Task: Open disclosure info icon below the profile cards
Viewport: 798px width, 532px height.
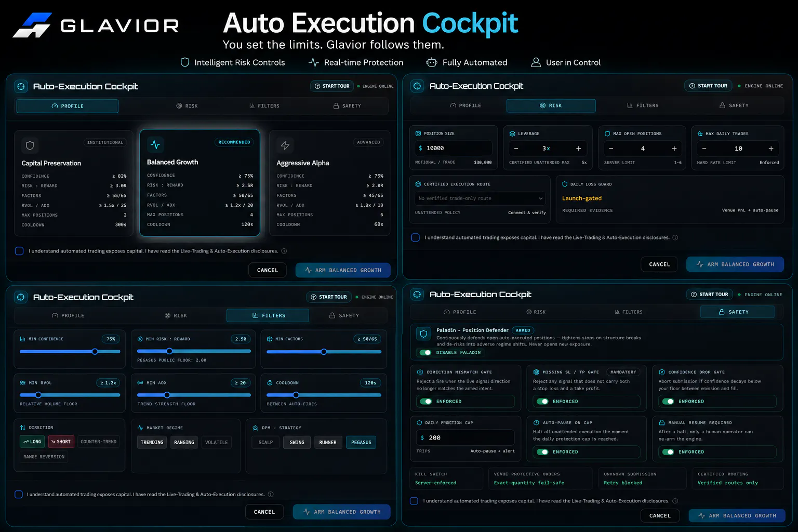Action: 284,251
